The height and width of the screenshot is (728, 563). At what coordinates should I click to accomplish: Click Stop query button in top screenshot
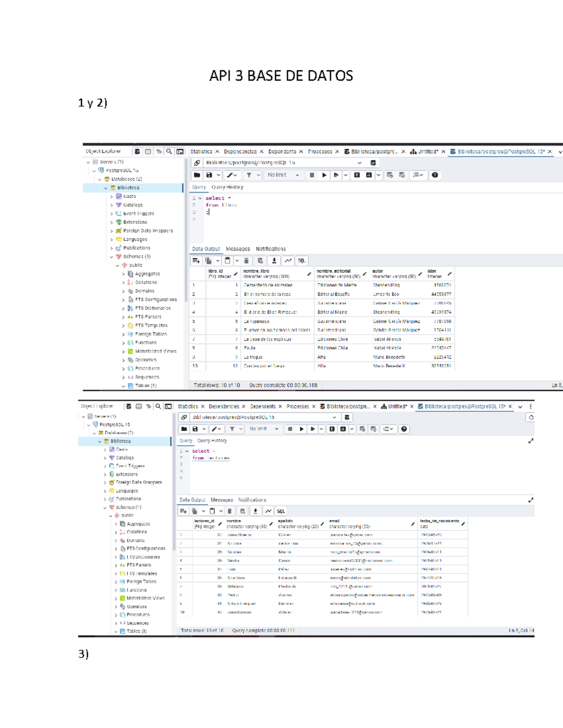(x=312, y=175)
